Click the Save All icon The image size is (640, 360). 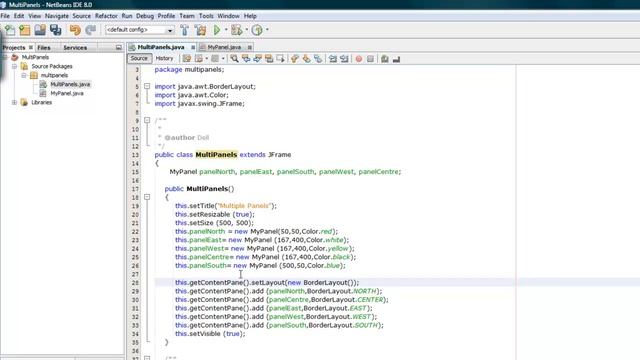click(56, 30)
